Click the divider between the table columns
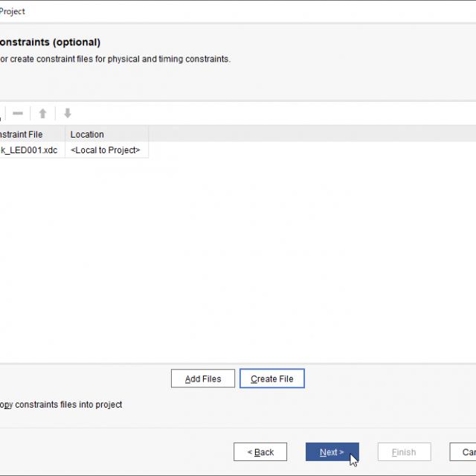This screenshot has width=476, height=476. [x=65, y=135]
